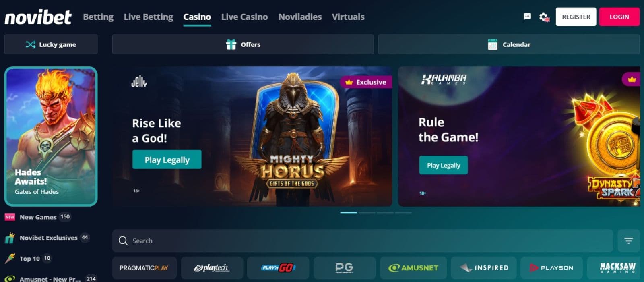The image size is (644, 282).
Task: Filter by Amusnet provider
Action: click(x=413, y=268)
